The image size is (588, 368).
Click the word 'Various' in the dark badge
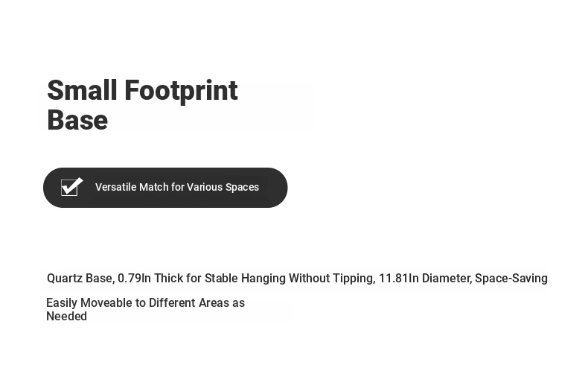205,187
